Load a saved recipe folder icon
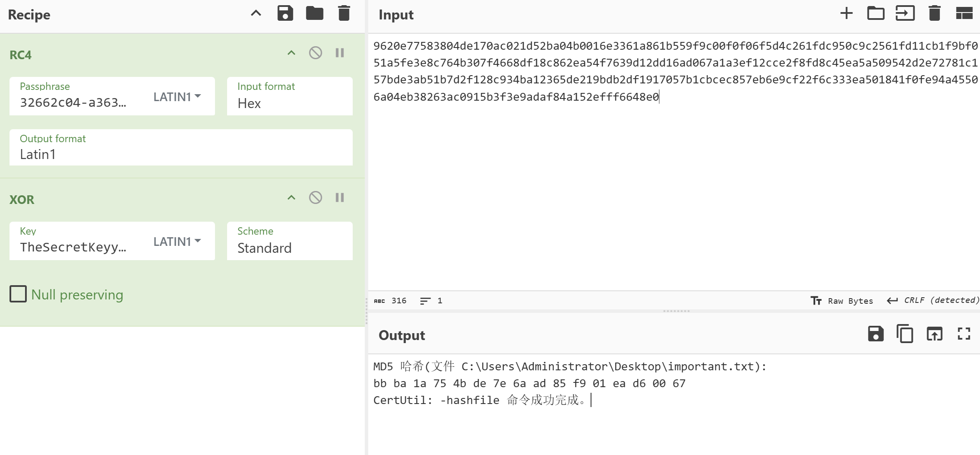The height and width of the screenshot is (455, 980). pyautogui.click(x=314, y=14)
